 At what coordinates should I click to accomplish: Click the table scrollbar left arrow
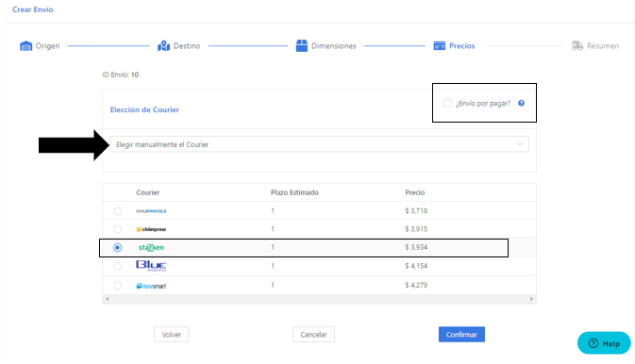(x=108, y=299)
